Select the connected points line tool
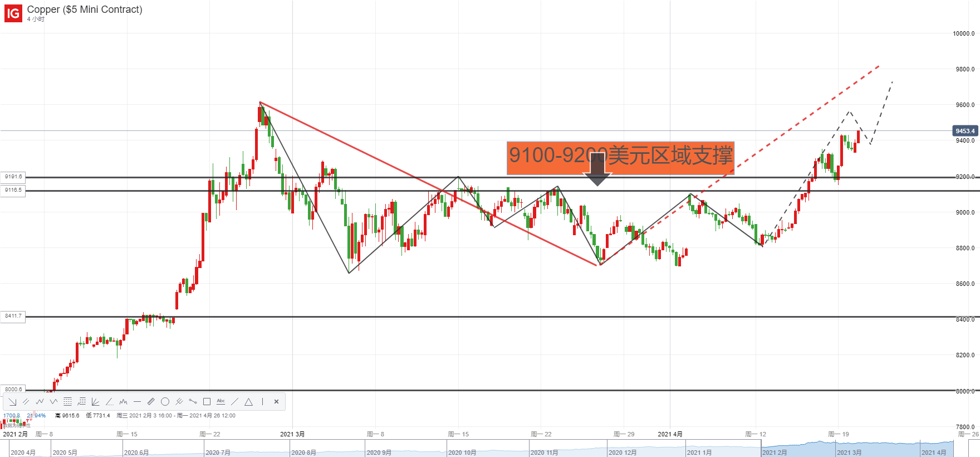980x457 pixels. click(x=193, y=402)
